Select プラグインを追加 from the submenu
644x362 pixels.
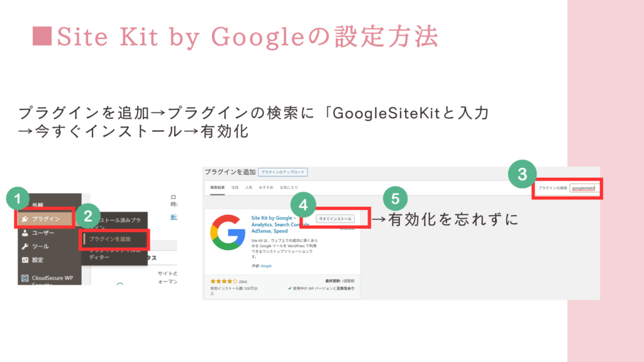(x=114, y=239)
